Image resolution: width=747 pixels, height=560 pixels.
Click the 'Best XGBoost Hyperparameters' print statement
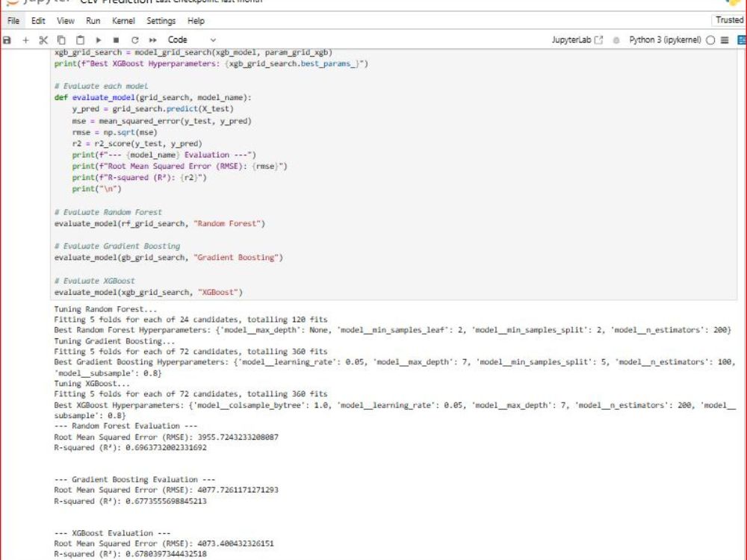[x=211, y=63]
